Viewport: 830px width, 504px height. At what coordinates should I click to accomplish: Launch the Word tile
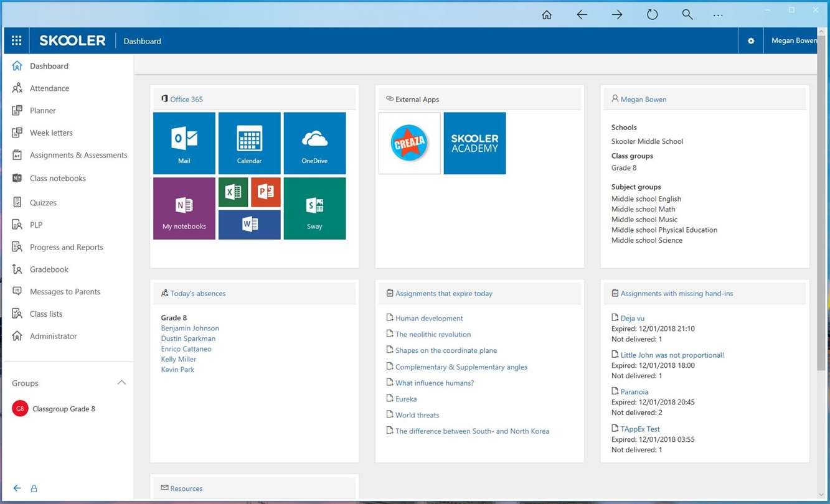click(x=250, y=225)
